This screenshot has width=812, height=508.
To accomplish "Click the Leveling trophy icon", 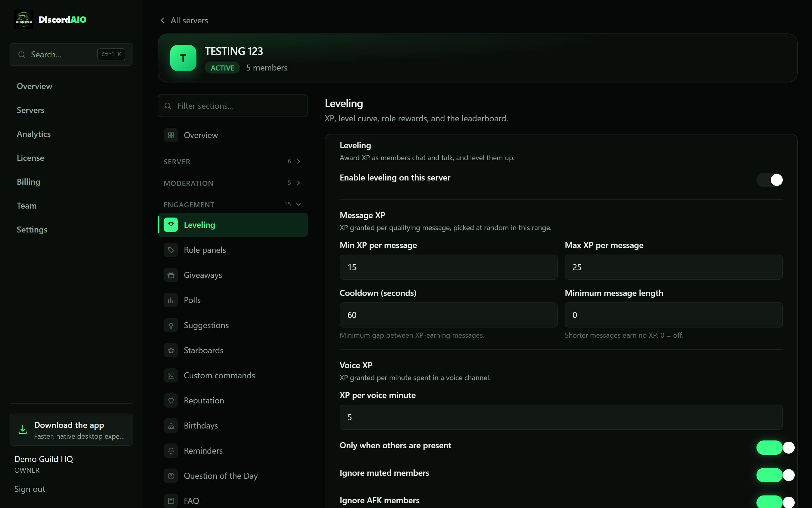I will [171, 225].
